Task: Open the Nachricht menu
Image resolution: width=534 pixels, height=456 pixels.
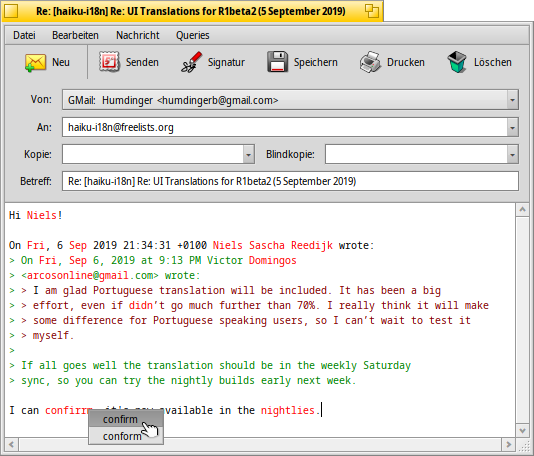Action: (138, 35)
